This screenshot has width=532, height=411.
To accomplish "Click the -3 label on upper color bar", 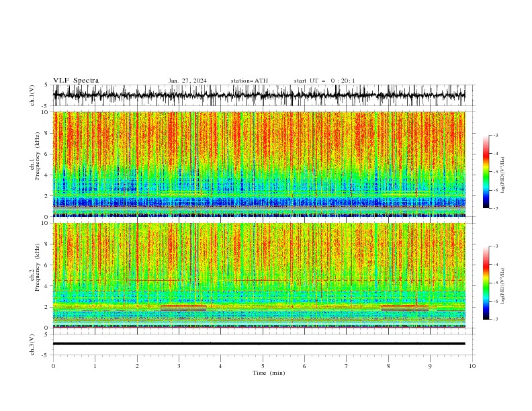I will click(496, 135).
